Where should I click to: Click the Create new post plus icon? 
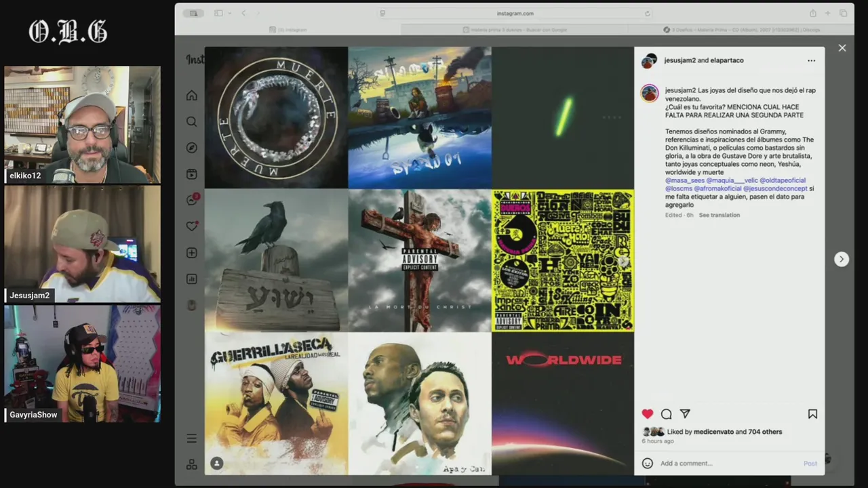click(192, 253)
